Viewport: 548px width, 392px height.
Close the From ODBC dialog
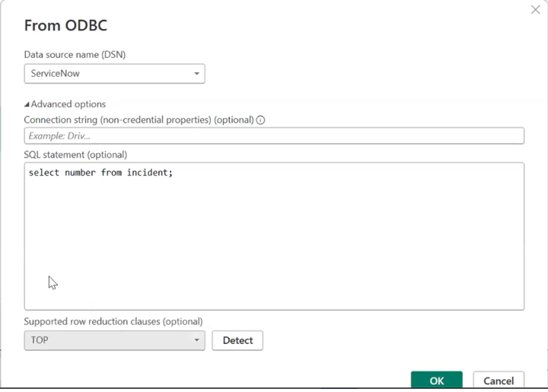[x=535, y=10]
